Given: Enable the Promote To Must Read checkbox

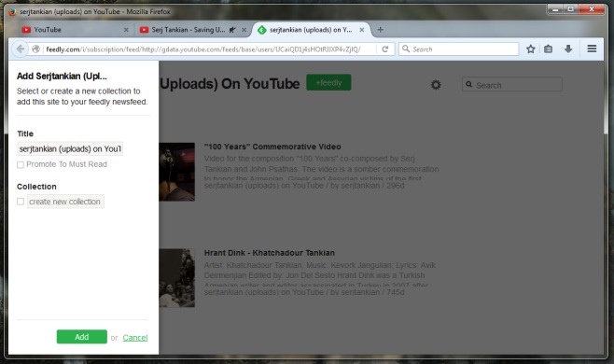Looking at the screenshot, I should [21, 164].
